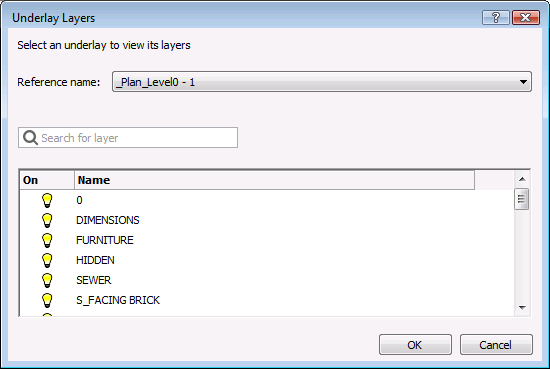
Task: Open the help question mark button
Action: pos(496,18)
